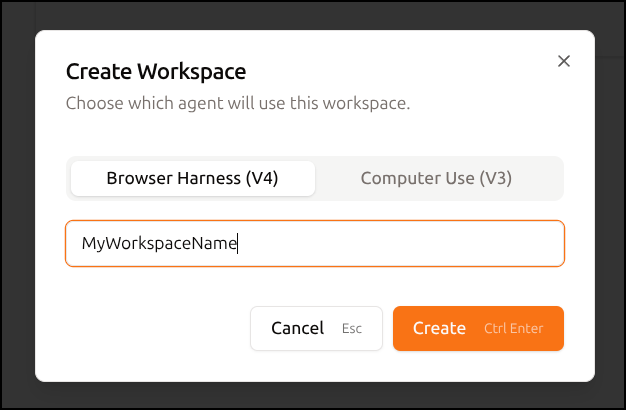Activate the highlighted Browser Harness segment
Viewport: 626px width, 410px height.
[193, 178]
